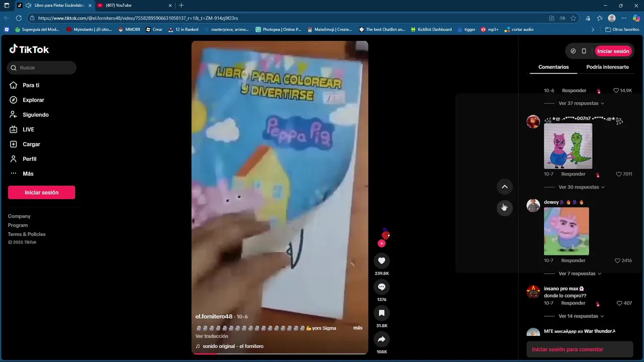This screenshot has height=362, width=644.
Task: Expand Ver 37 respuestas
Action: coord(581,103)
